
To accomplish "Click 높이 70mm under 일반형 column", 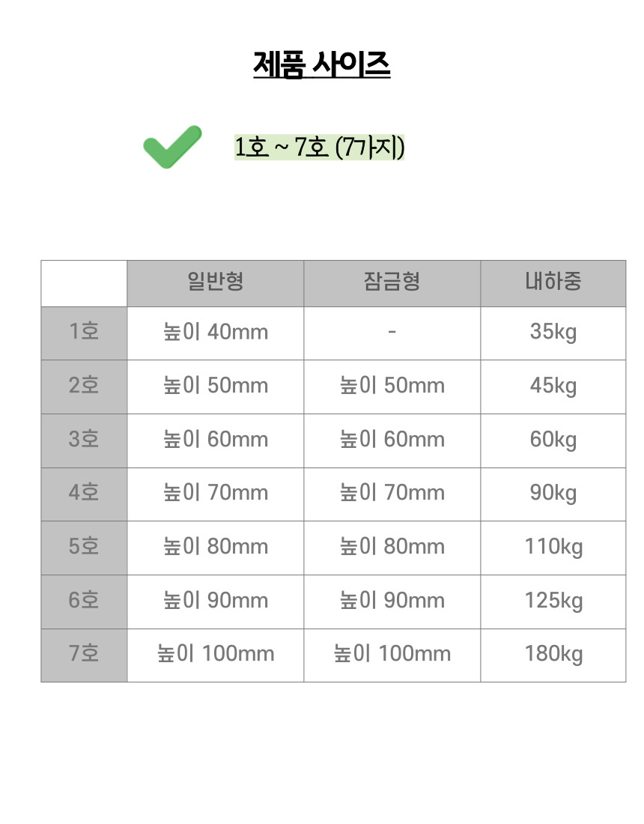I will click(216, 493).
